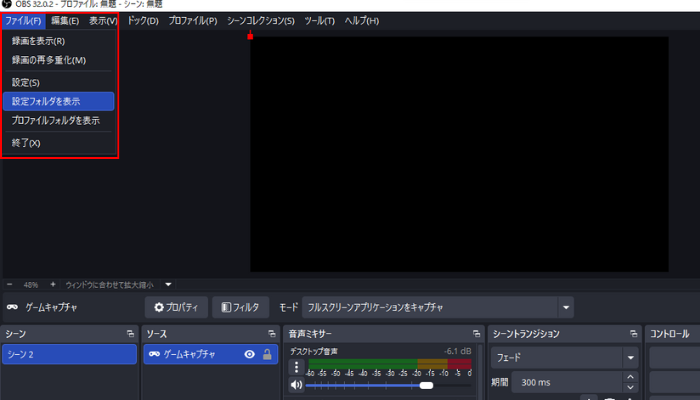Open the モード capture mode dropdown
This screenshot has width=700, height=400.
click(438, 307)
